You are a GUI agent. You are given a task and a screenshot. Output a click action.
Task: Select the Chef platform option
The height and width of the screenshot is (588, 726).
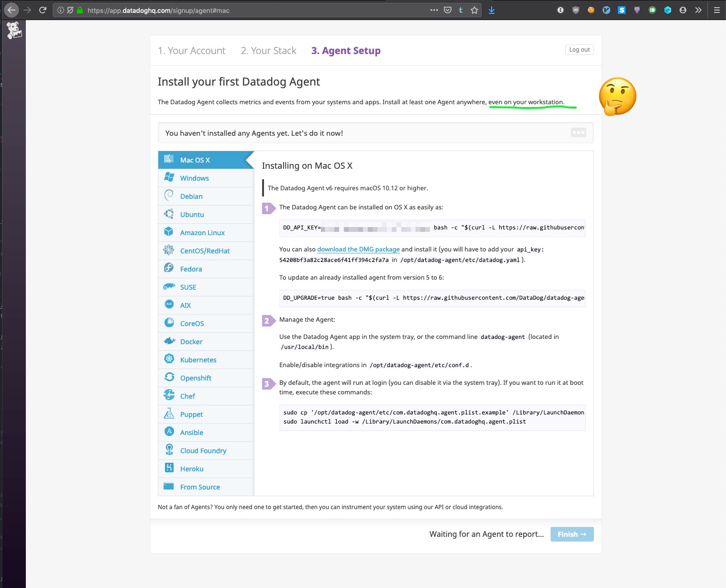click(x=206, y=396)
